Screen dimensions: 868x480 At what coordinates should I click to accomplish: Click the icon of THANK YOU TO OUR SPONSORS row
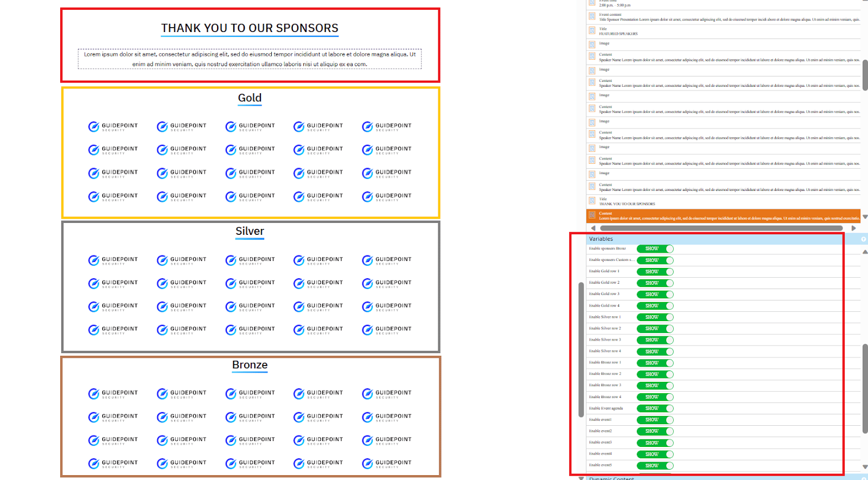tap(592, 201)
